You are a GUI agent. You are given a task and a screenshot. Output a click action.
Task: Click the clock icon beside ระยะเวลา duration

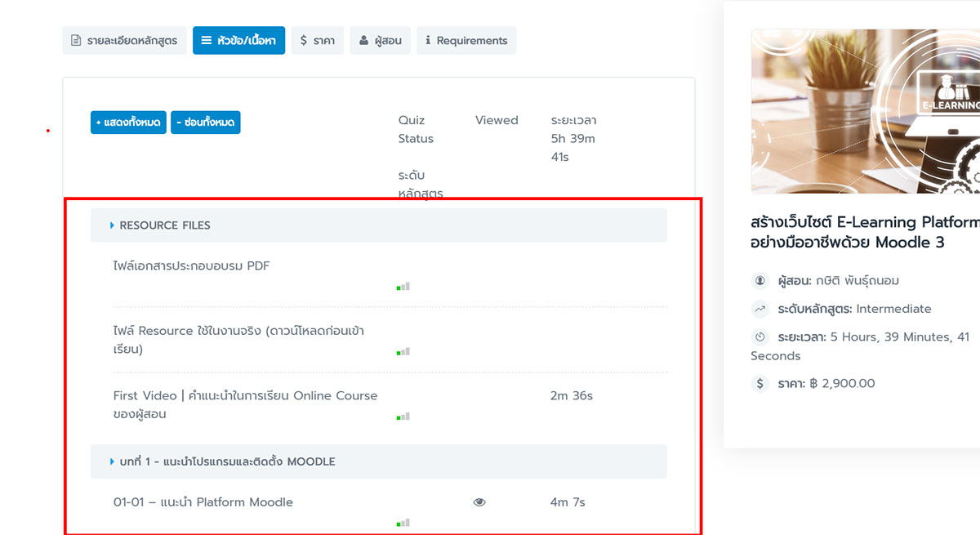click(759, 336)
